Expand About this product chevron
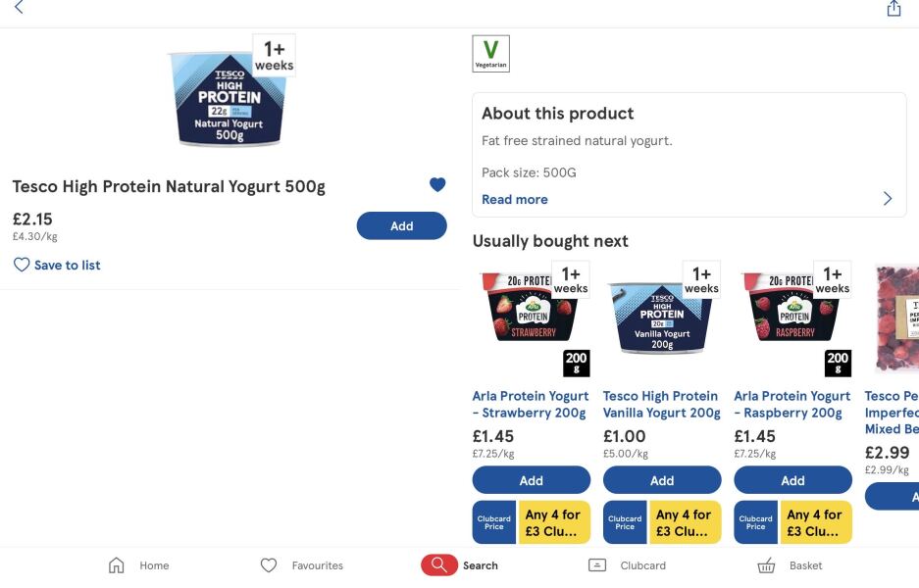Screen dimensions: 919x588 tap(888, 199)
